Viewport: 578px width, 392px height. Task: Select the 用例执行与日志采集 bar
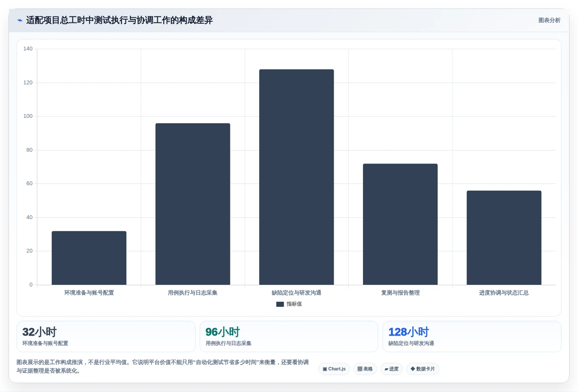[193, 204]
